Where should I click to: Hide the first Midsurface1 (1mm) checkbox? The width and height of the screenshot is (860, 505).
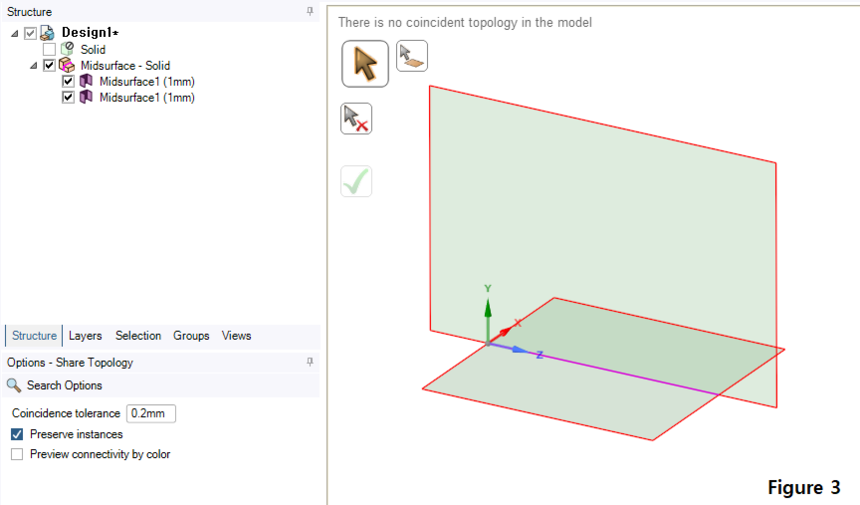[x=68, y=81]
